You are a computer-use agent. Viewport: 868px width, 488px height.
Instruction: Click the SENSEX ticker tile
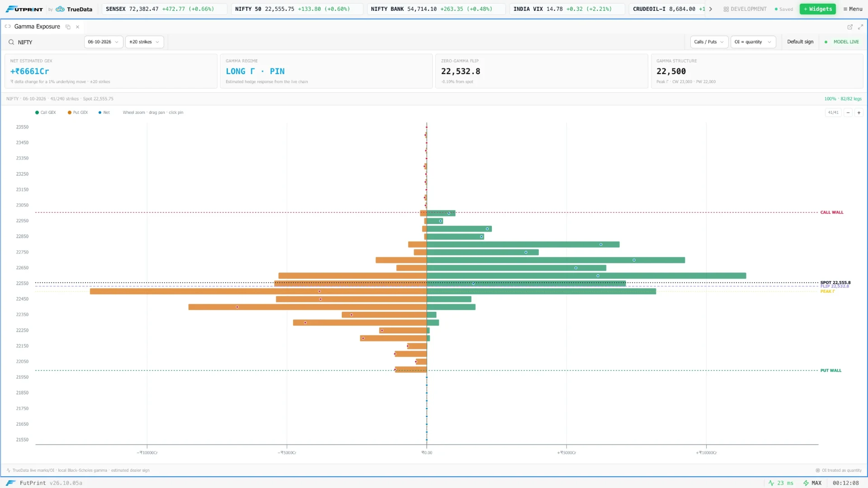(165, 9)
